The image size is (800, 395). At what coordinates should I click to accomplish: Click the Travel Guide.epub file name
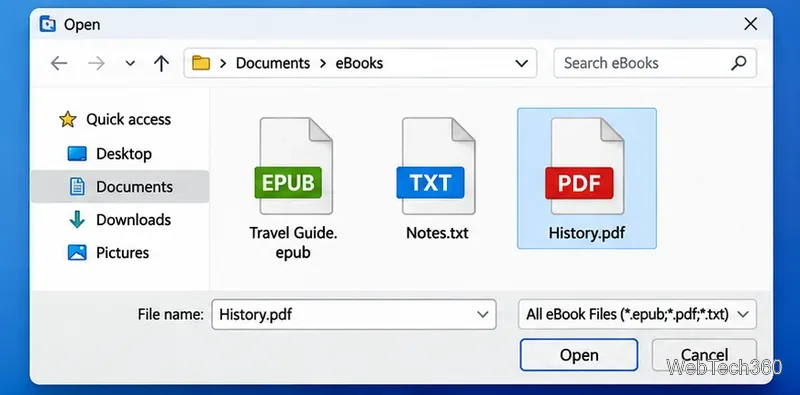tap(293, 242)
